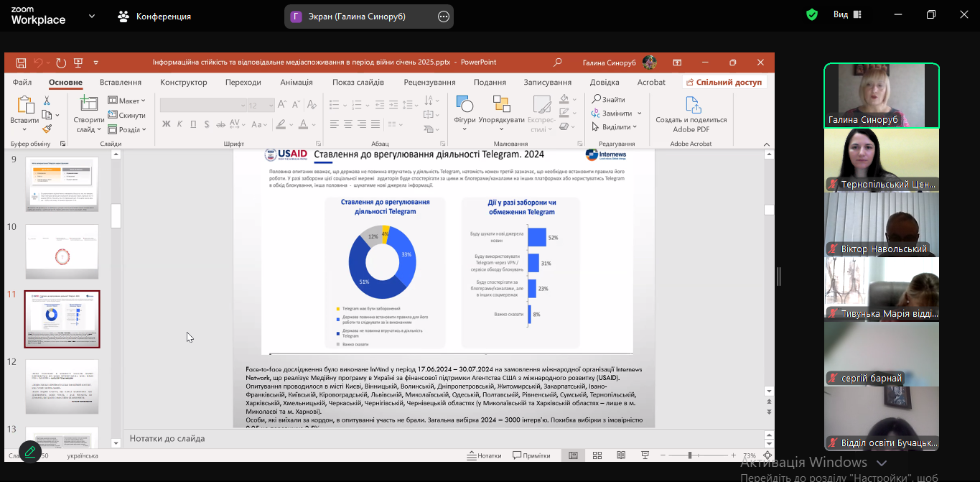This screenshot has width=980, height=482.
Task: Start Slide Show from status bar
Action: [x=645, y=455]
